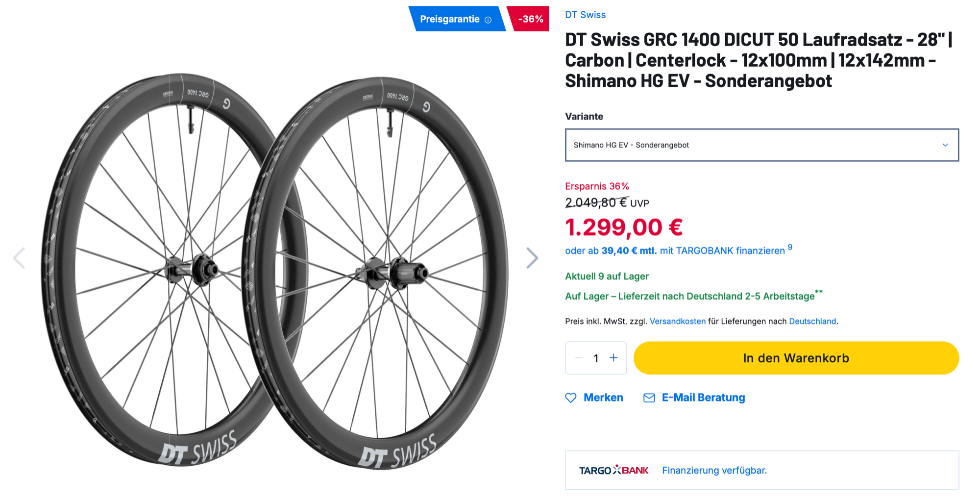Open E-Mail Beratung

pos(703,398)
